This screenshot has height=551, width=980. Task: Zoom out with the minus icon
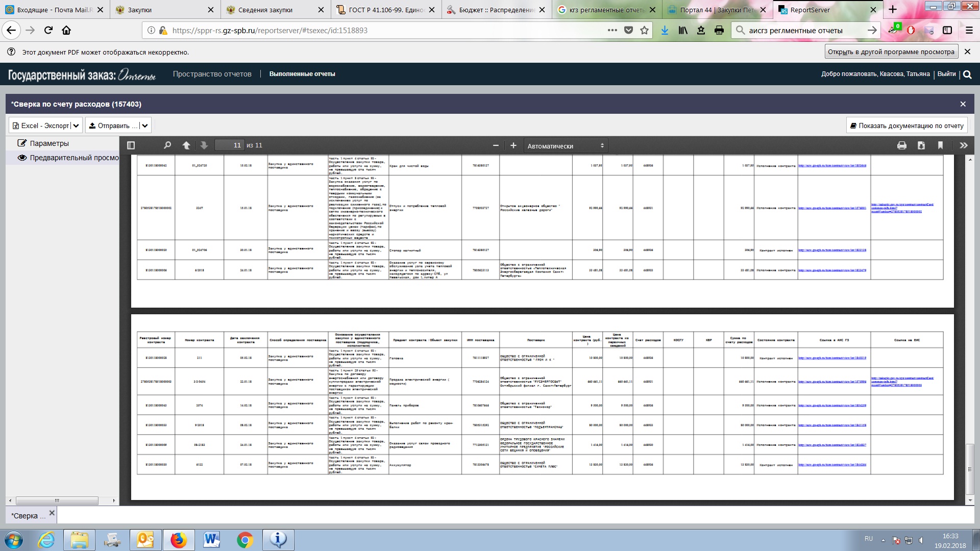[x=495, y=145]
